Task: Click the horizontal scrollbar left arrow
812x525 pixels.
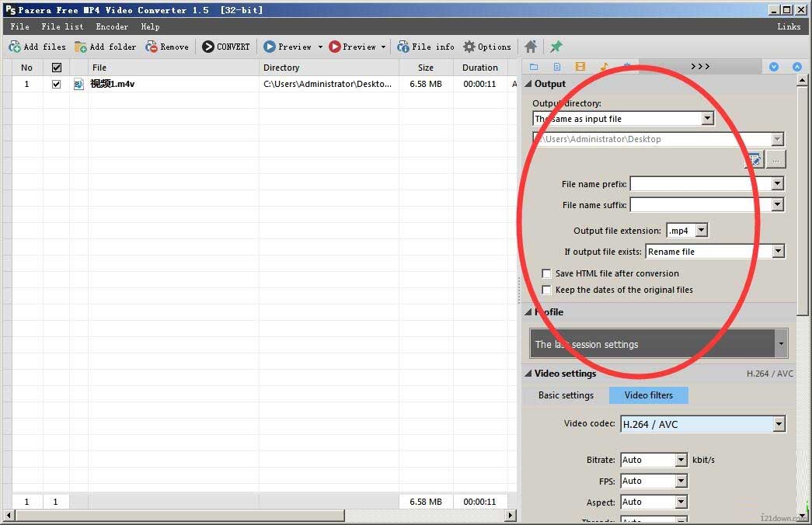Action: 9,515
